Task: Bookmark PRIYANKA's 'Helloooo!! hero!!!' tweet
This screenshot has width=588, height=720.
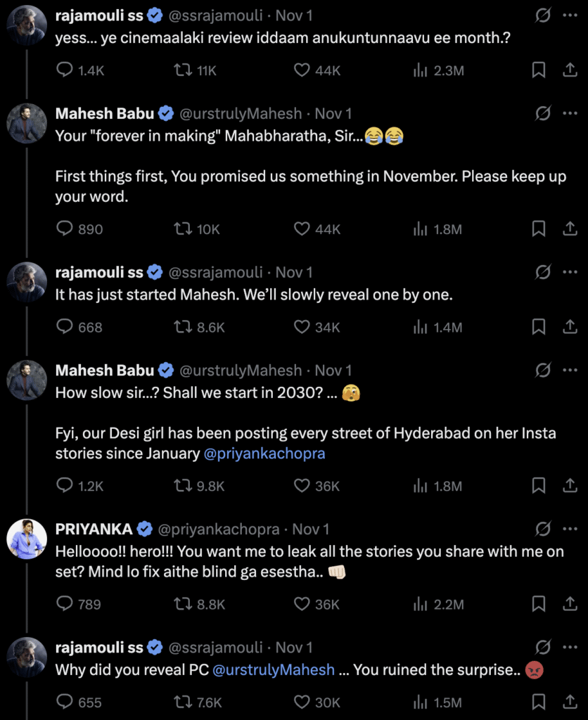Action: pos(538,604)
